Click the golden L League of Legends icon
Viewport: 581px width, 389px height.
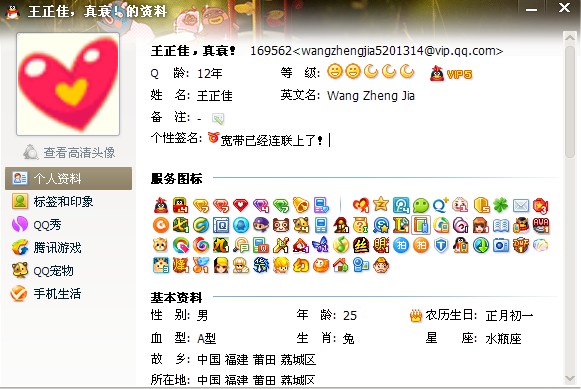pos(401,225)
